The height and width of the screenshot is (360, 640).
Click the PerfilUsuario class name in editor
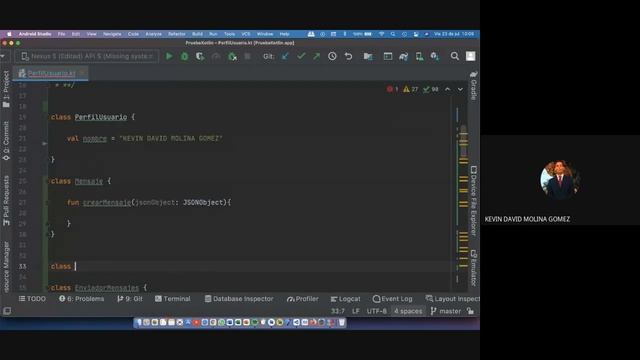pos(101,117)
